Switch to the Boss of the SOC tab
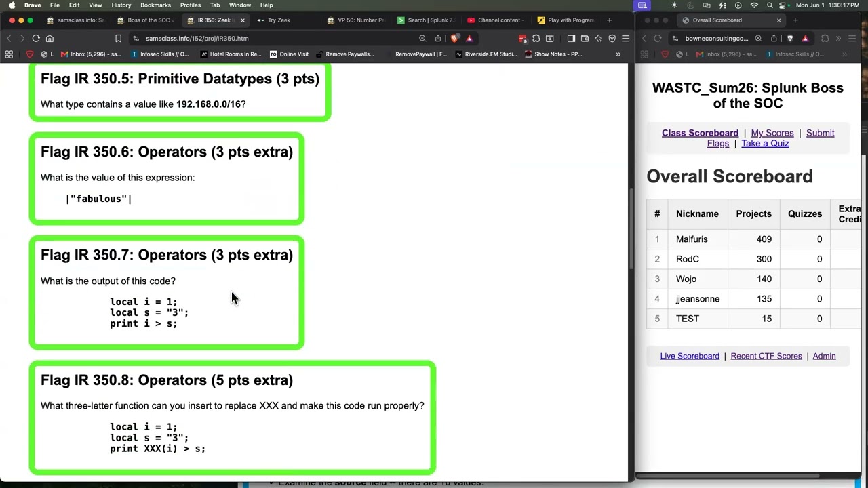Screen dimensions: 868x488 (145, 20)
